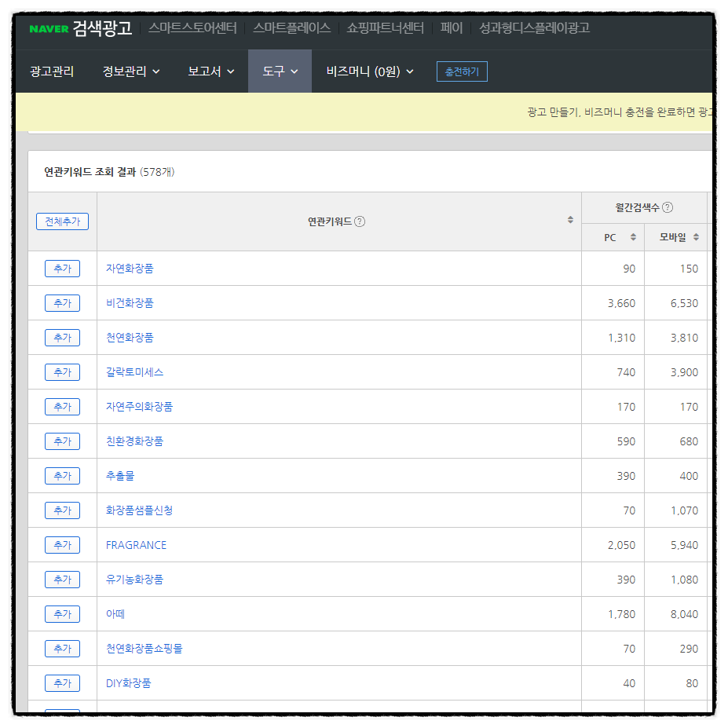
Task: Open the 광고관리 menu
Action: click(x=52, y=71)
